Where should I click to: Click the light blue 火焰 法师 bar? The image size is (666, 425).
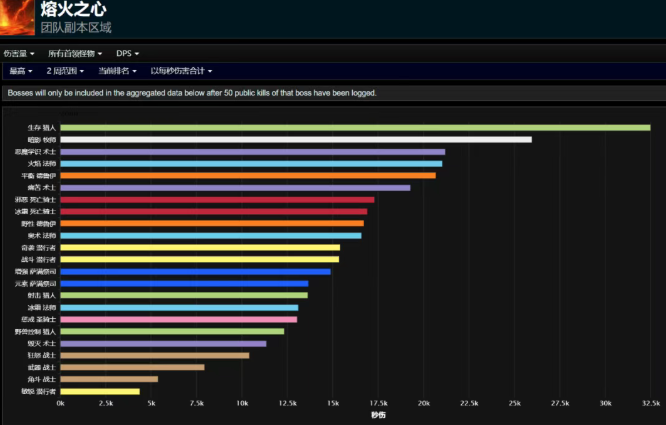[x=250, y=164]
